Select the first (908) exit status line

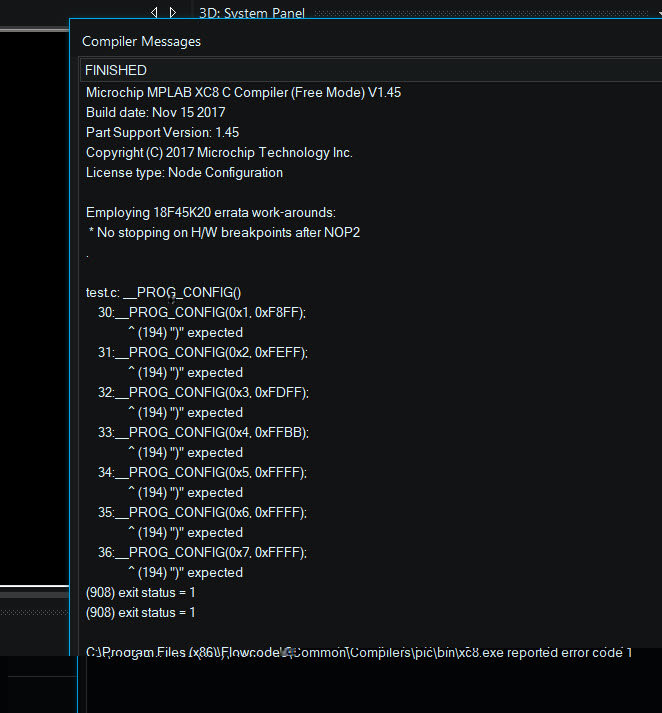coord(140,592)
